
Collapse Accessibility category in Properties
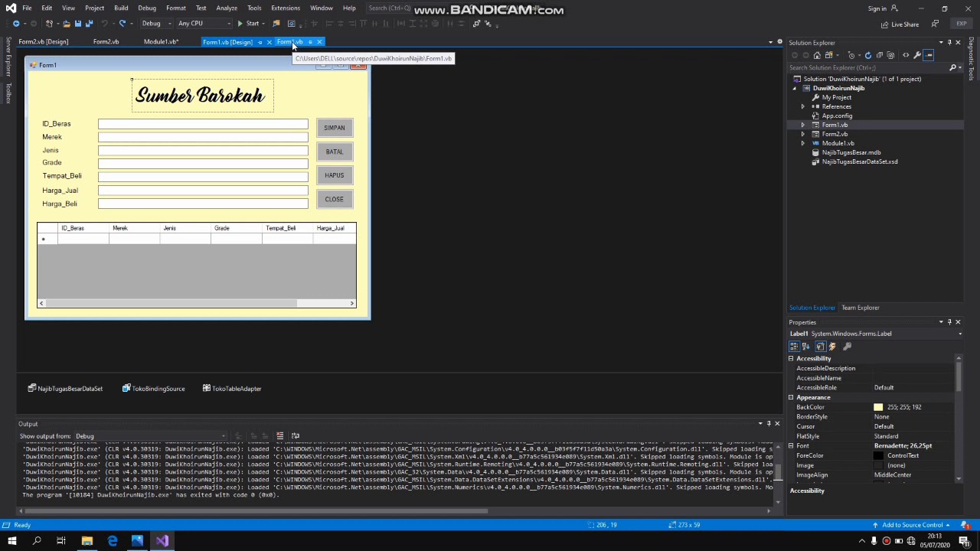tap(791, 358)
